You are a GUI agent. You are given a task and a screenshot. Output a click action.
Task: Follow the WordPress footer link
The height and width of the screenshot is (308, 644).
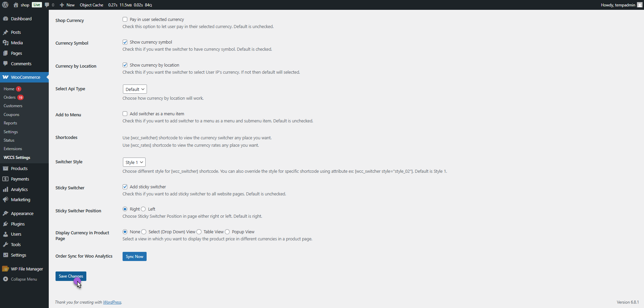[x=112, y=302]
